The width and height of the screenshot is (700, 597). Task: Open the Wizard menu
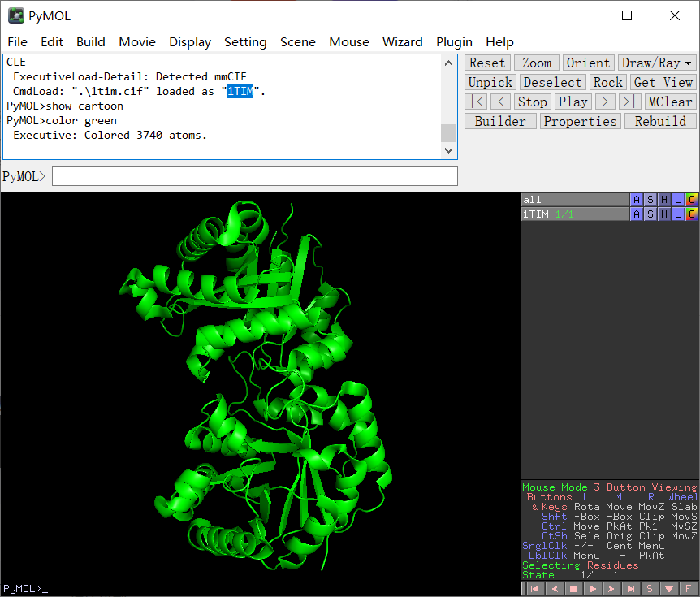click(x=402, y=42)
